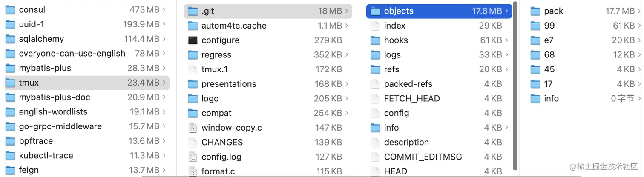Click the .git folder icon

(x=193, y=11)
